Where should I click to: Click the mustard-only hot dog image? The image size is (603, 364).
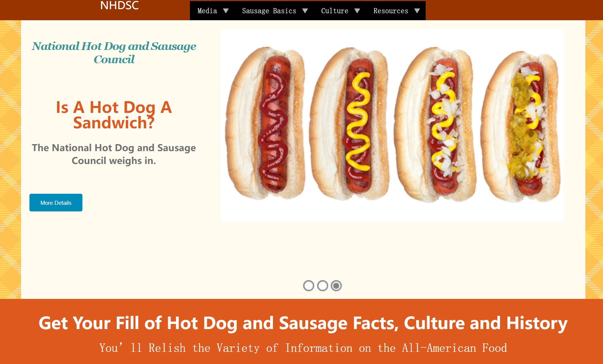pyautogui.click(x=350, y=124)
